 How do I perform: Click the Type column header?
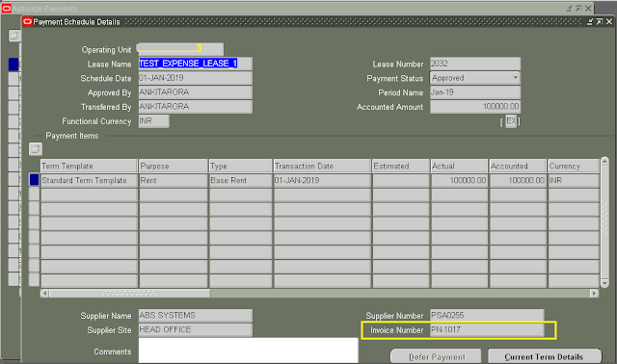pos(240,166)
